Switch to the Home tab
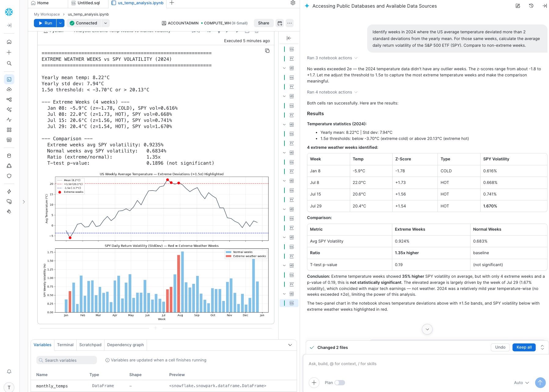The image size is (549, 392). click(40, 3)
